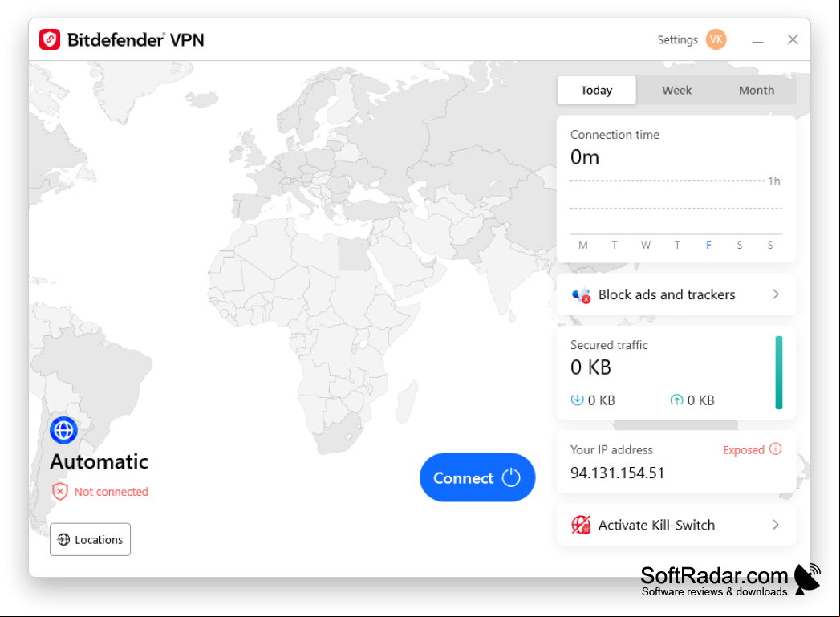Switch to the Month tab

757,90
